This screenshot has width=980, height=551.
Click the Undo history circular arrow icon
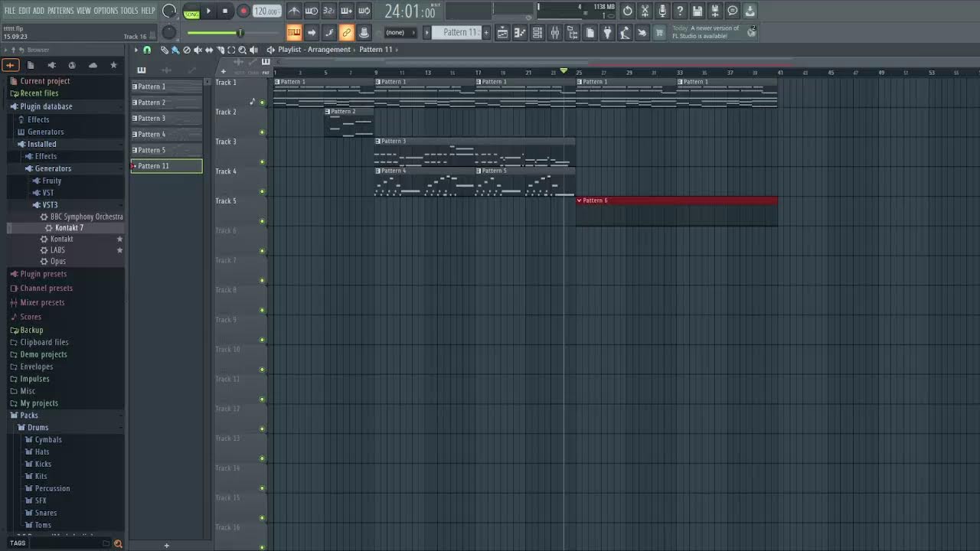coord(628,11)
